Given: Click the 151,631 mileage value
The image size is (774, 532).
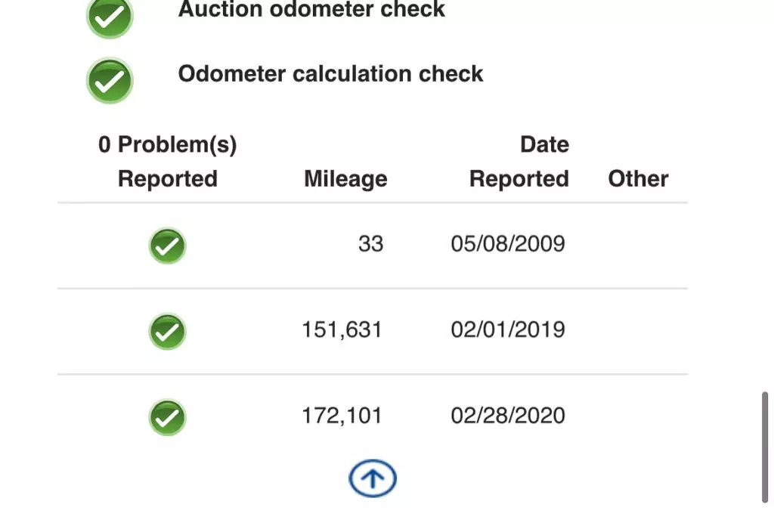Looking at the screenshot, I should tap(342, 330).
